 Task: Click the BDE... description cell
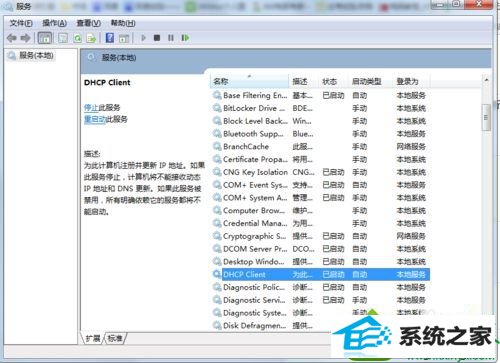[x=302, y=108]
